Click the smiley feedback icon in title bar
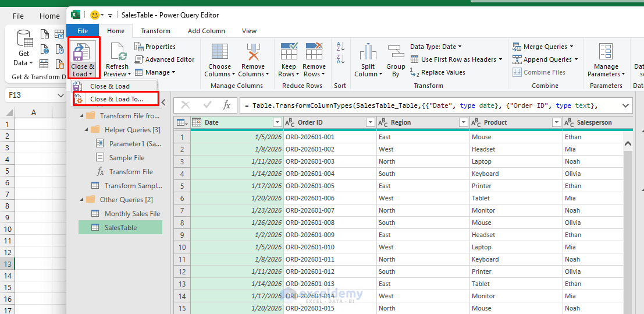This screenshot has width=644, height=314. [x=94, y=15]
